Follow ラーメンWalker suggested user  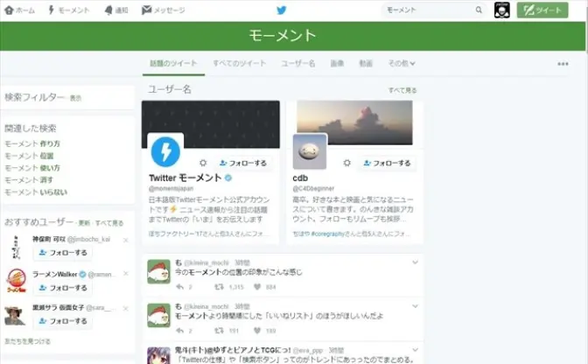[x=63, y=288]
